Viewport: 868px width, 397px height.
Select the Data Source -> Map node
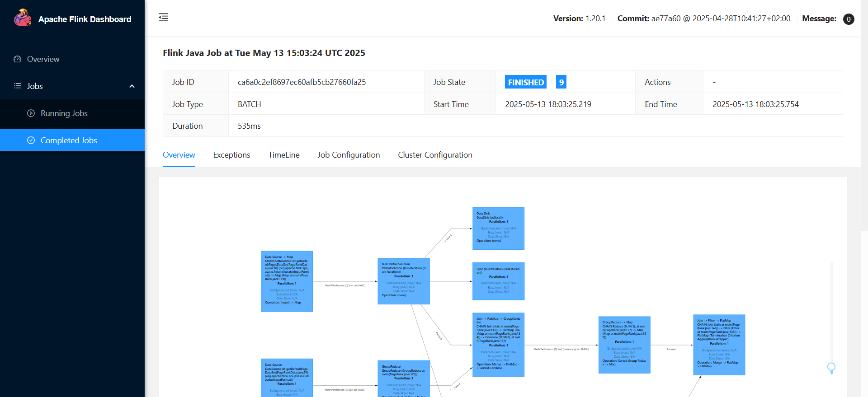pyautogui.click(x=287, y=281)
